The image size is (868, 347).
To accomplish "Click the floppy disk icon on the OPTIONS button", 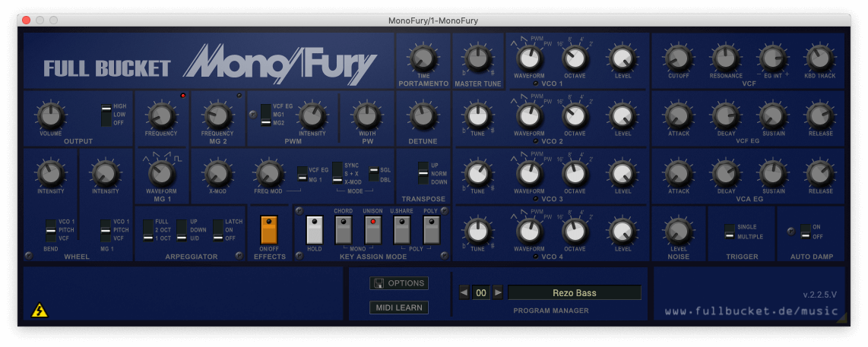I will 379,283.
